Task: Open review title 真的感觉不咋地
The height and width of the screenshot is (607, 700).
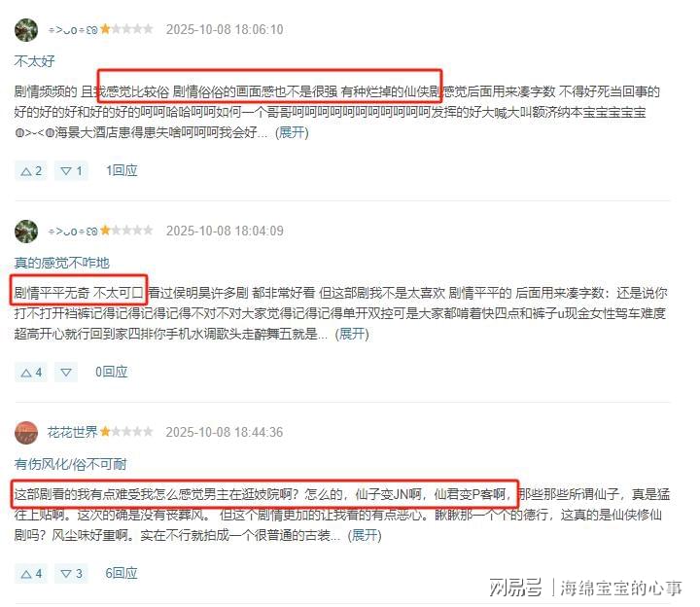Action: 61,263
